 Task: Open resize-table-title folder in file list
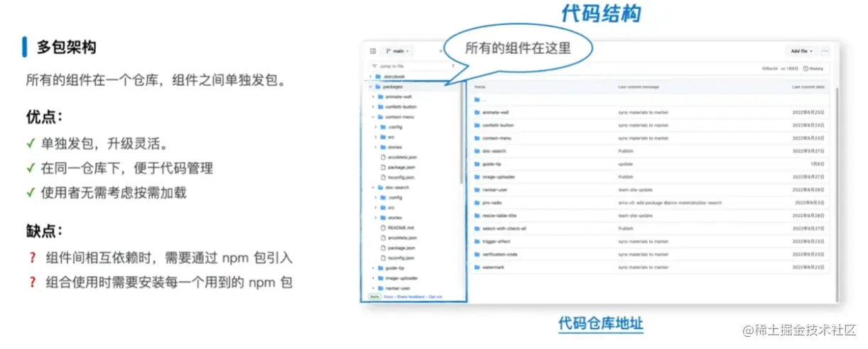(499, 215)
